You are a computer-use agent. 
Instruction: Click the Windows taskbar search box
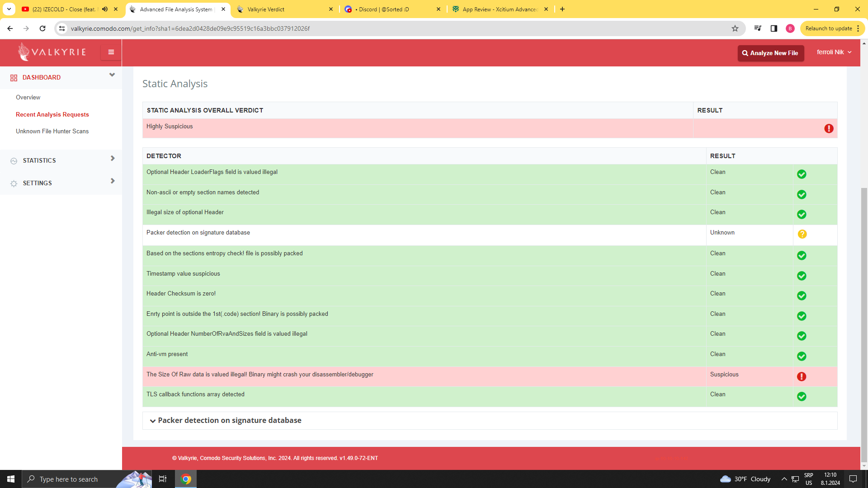pyautogui.click(x=69, y=479)
